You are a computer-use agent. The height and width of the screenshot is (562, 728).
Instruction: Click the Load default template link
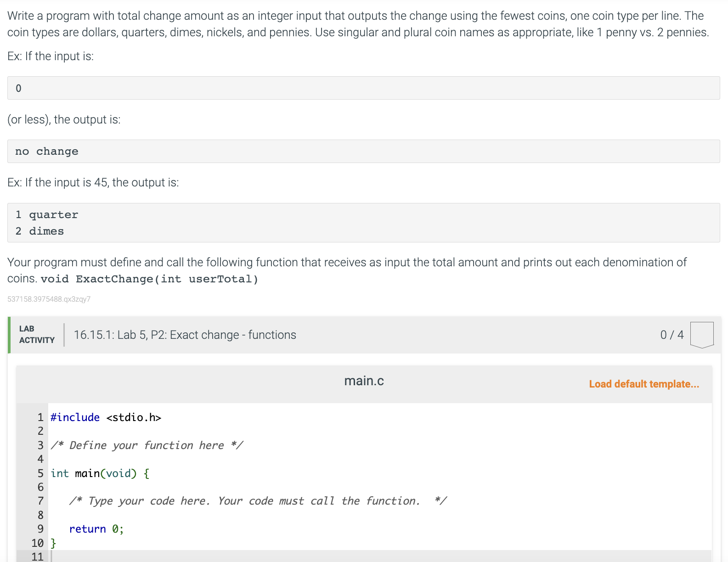click(x=643, y=384)
